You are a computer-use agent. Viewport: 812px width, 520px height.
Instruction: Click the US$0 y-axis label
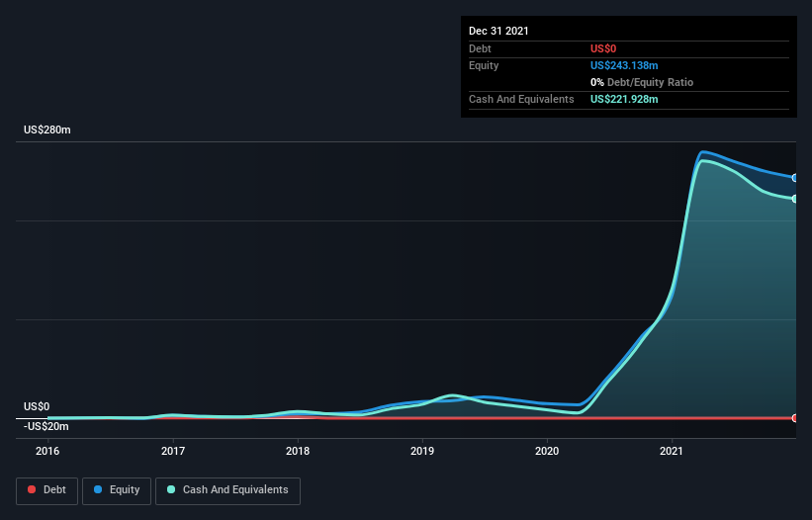pos(37,406)
